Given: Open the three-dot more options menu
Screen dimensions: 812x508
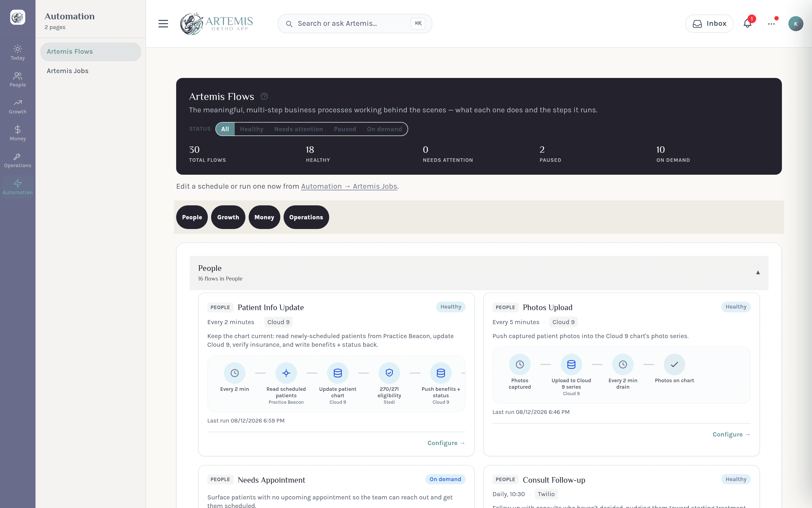Looking at the screenshot, I should coord(771,24).
